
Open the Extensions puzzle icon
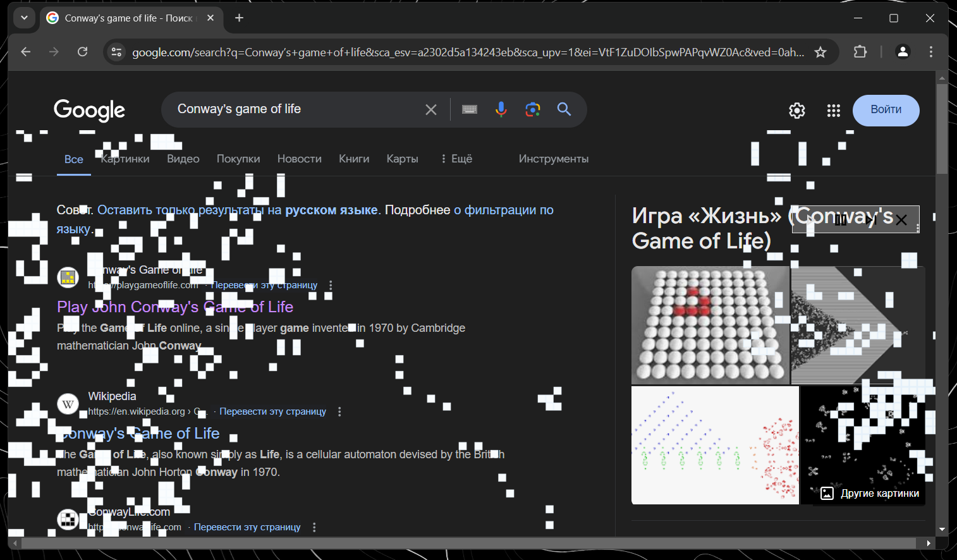click(x=860, y=52)
